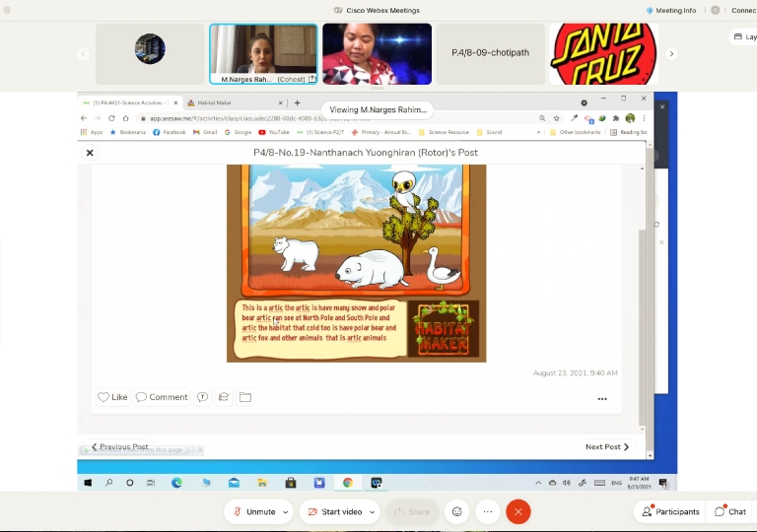This screenshot has width=757, height=532.
Task: Open File Explorer from the taskbar
Action: pos(262,483)
